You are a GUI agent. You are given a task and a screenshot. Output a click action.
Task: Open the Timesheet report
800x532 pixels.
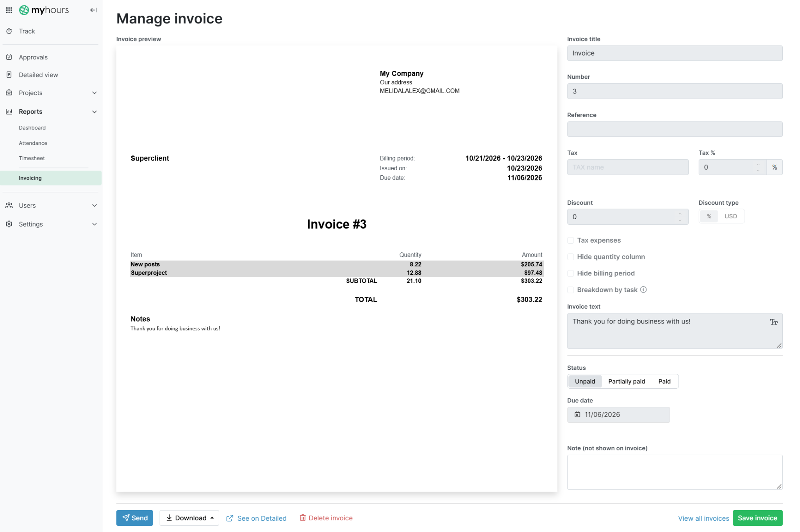[x=32, y=158]
